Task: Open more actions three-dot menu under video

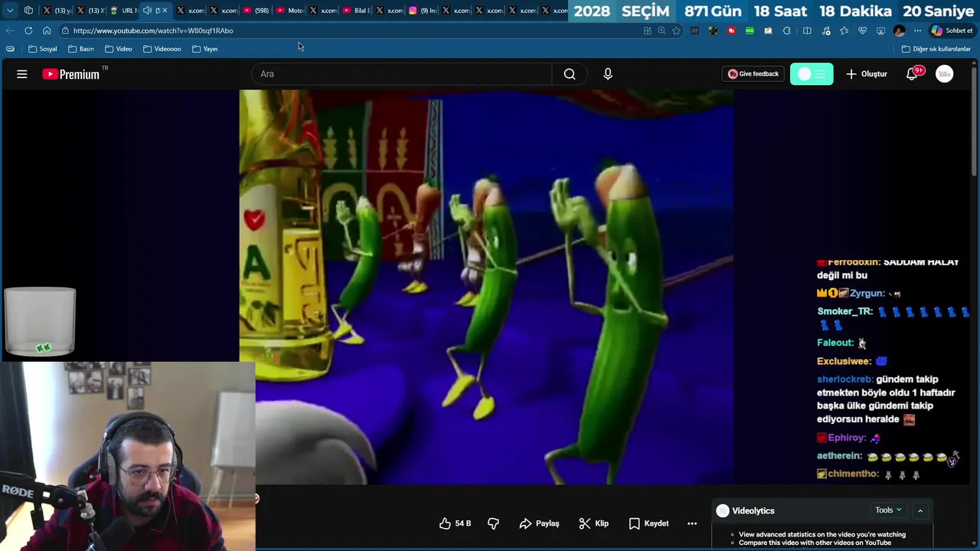Action: point(692,523)
